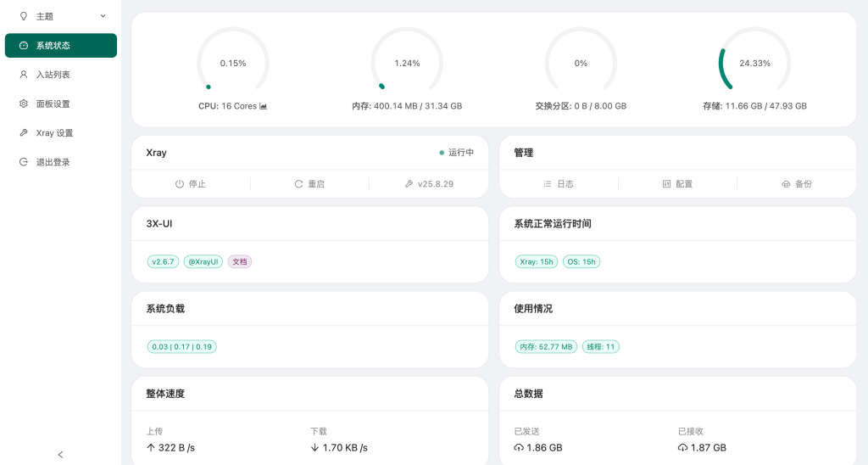Click the CPU history chart icon
This screenshot has width=868, height=465.
coord(264,107)
